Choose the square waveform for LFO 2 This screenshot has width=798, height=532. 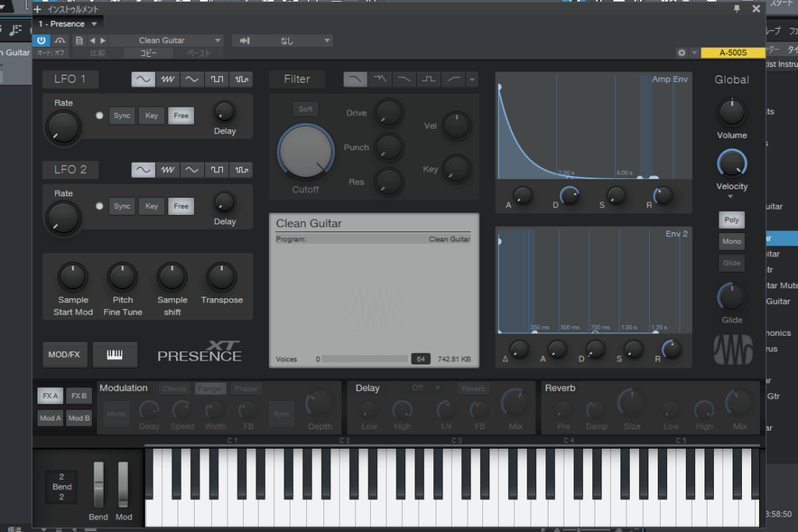pyautogui.click(x=216, y=170)
